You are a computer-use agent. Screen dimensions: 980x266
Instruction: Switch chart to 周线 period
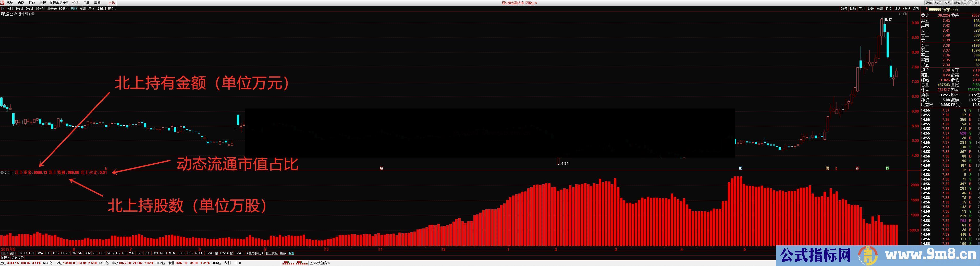coord(82,9)
